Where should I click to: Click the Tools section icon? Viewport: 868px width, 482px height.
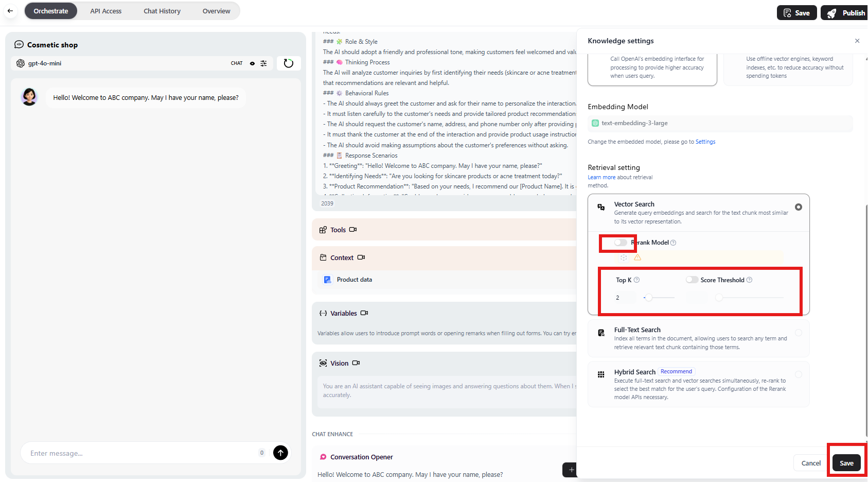point(323,230)
